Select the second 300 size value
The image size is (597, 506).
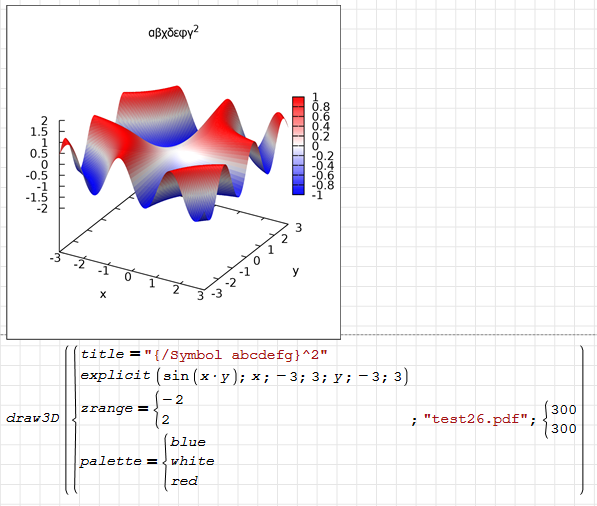[x=564, y=429]
